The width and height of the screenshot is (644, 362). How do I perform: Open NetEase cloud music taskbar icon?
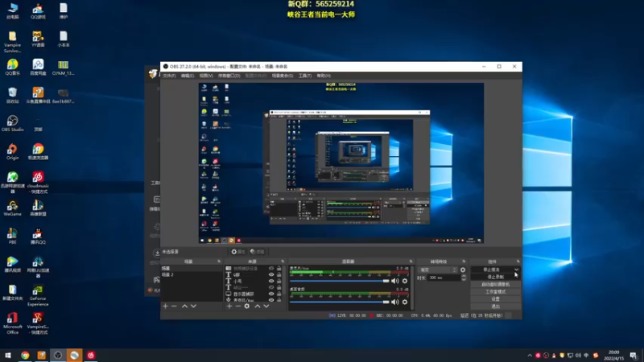(91, 355)
